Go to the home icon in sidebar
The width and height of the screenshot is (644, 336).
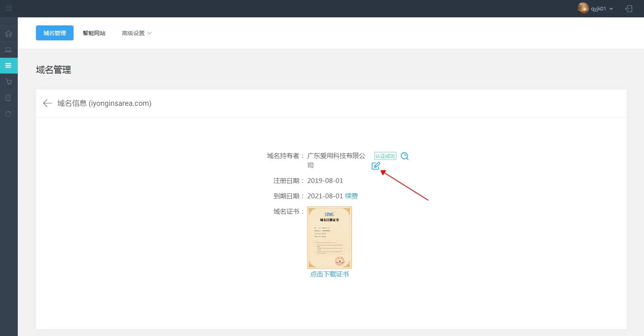pos(8,34)
